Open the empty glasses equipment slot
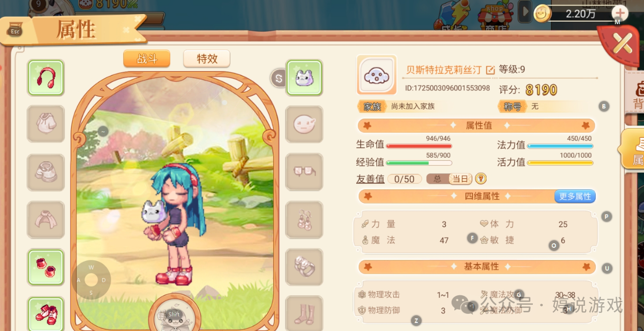 (x=304, y=172)
